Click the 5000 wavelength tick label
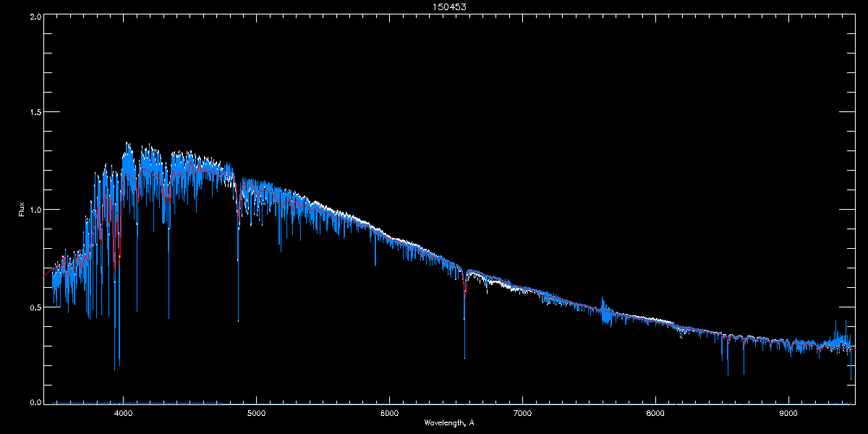 (x=256, y=414)
